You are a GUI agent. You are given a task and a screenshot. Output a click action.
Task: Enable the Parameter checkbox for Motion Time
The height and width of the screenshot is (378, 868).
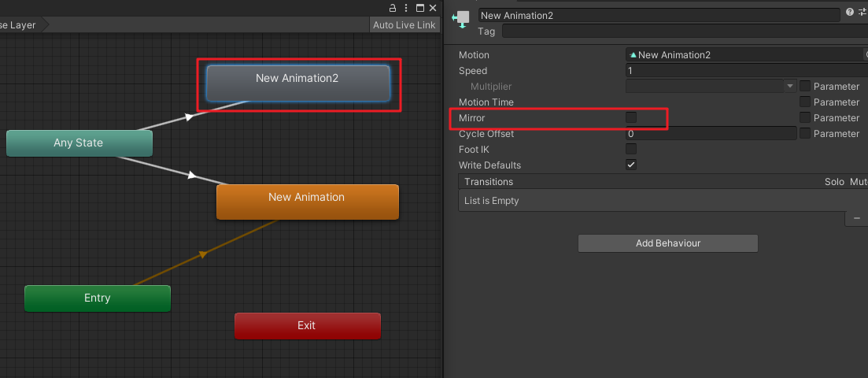805,102
